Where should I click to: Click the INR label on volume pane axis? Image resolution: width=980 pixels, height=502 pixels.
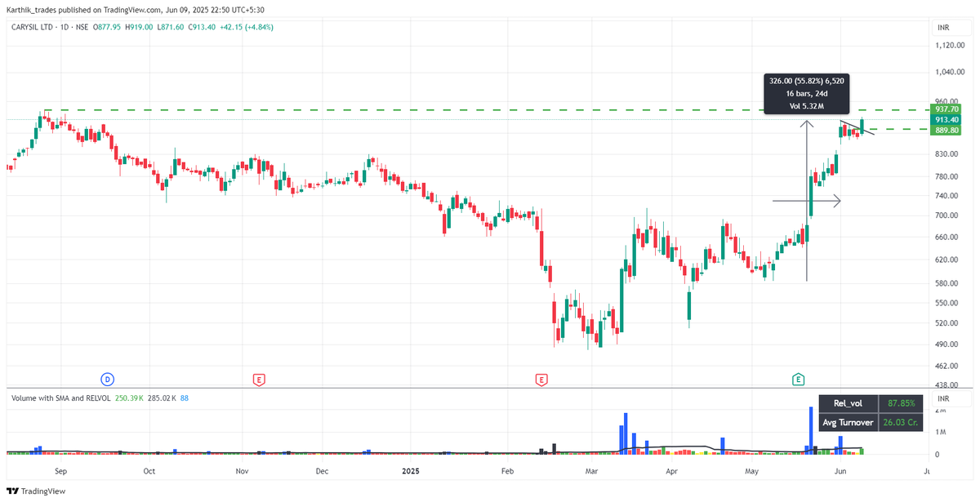[x=943, y=398]
